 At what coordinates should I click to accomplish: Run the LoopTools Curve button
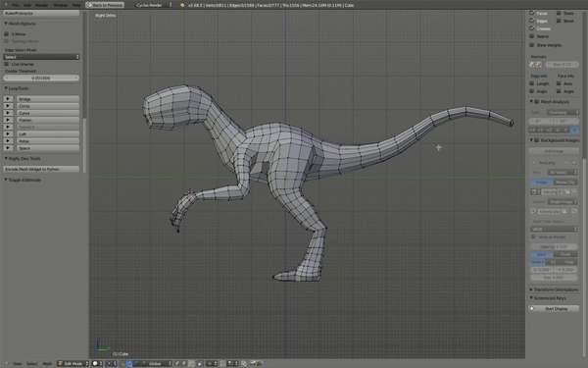[x=48, y=113]
